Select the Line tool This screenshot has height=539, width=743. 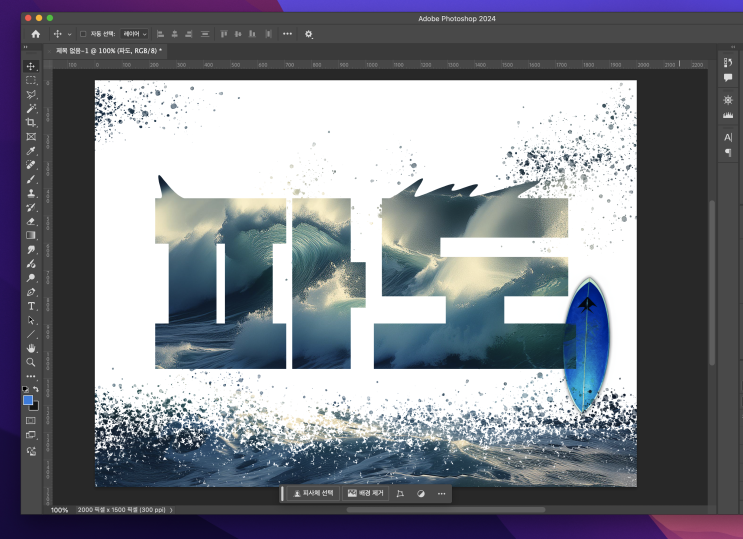click(31, 334)
